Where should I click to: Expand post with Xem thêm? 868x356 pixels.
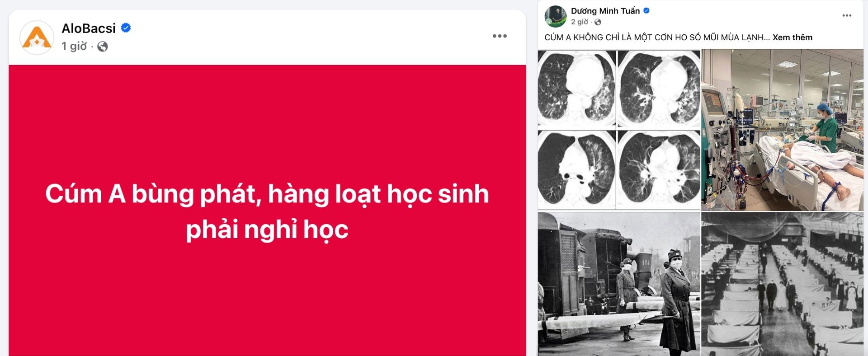[x=792, y=37]
